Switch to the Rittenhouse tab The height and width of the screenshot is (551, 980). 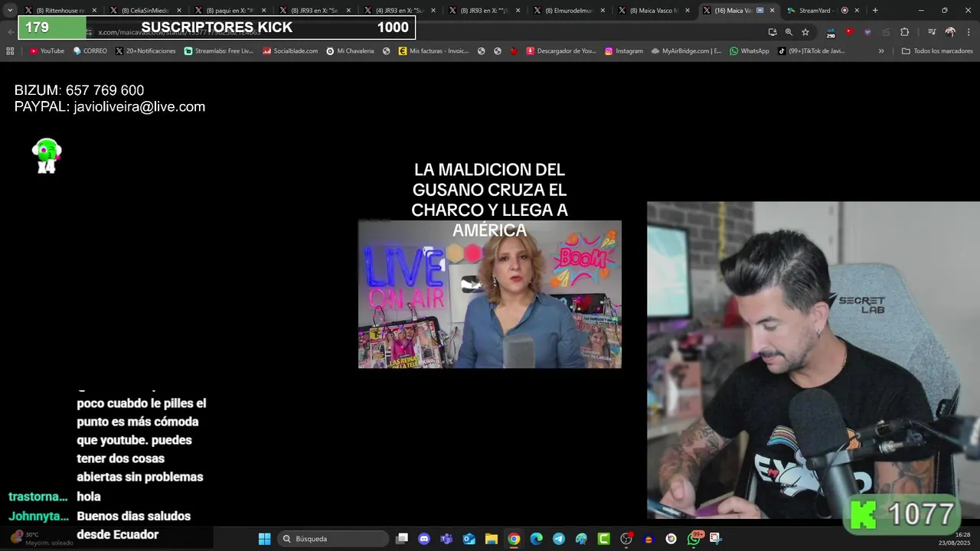[61, 10]
